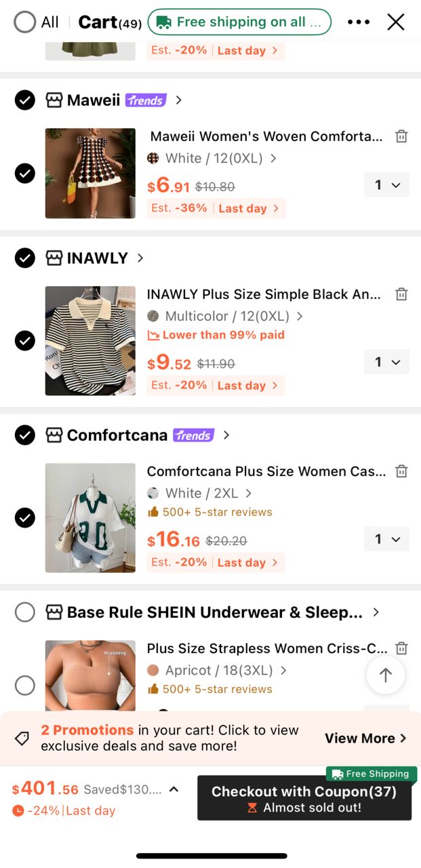Tap View More promotions link

(x=365, y=738)
